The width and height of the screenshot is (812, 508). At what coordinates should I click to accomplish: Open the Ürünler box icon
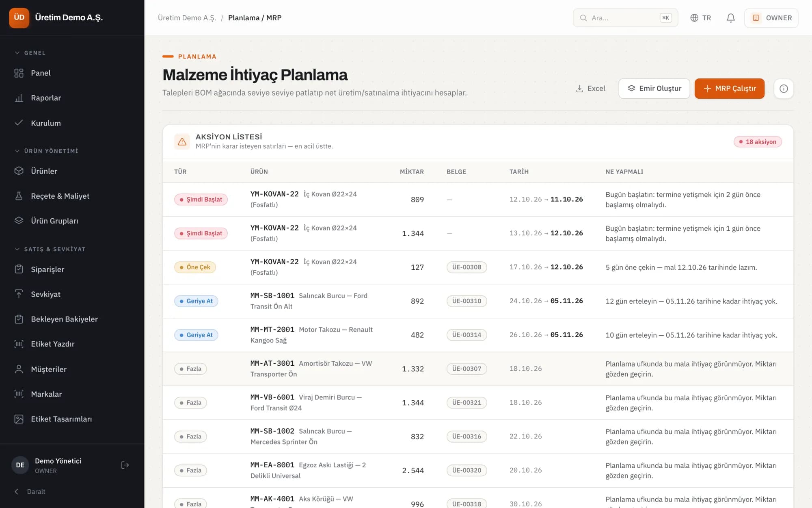coord(19,171)
